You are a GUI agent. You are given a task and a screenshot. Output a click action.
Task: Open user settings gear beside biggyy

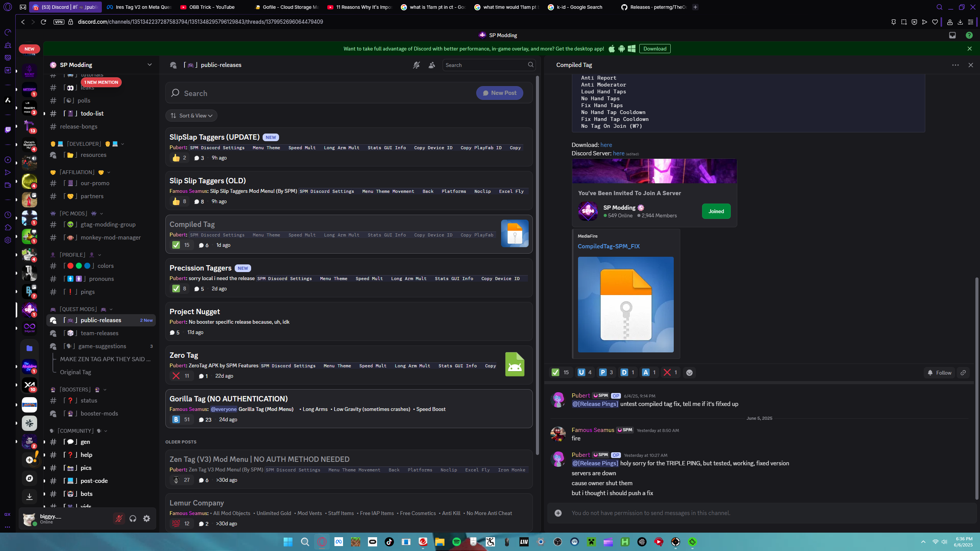147,518
